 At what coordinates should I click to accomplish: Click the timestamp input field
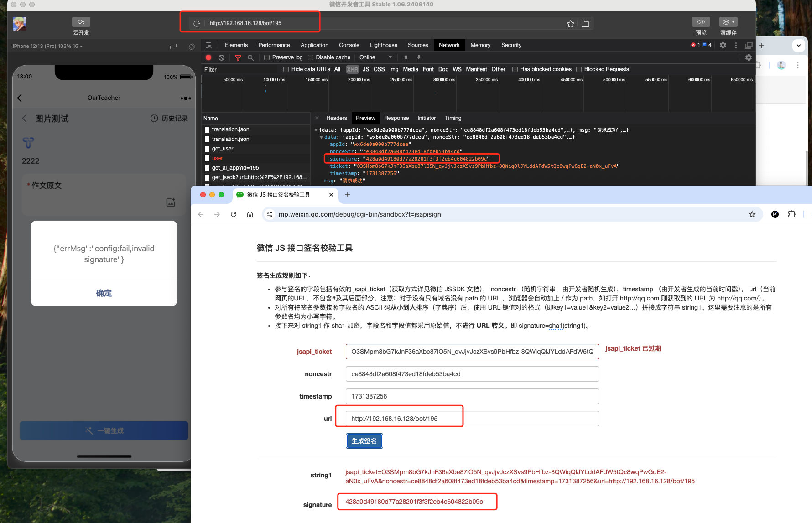472,396
